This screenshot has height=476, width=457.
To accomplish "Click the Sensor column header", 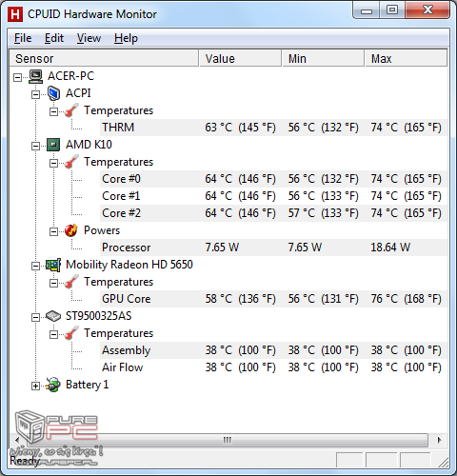I will pyautogui.click(x=104, y=59).
